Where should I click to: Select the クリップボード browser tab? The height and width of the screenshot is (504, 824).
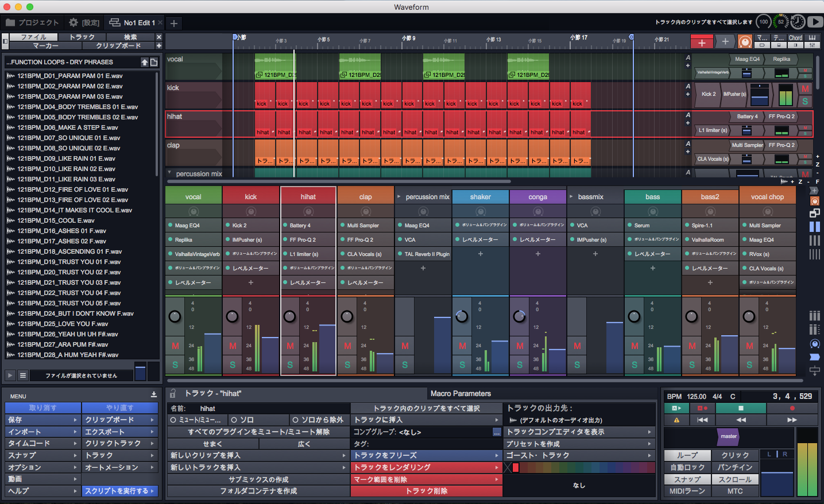(118, 45)
